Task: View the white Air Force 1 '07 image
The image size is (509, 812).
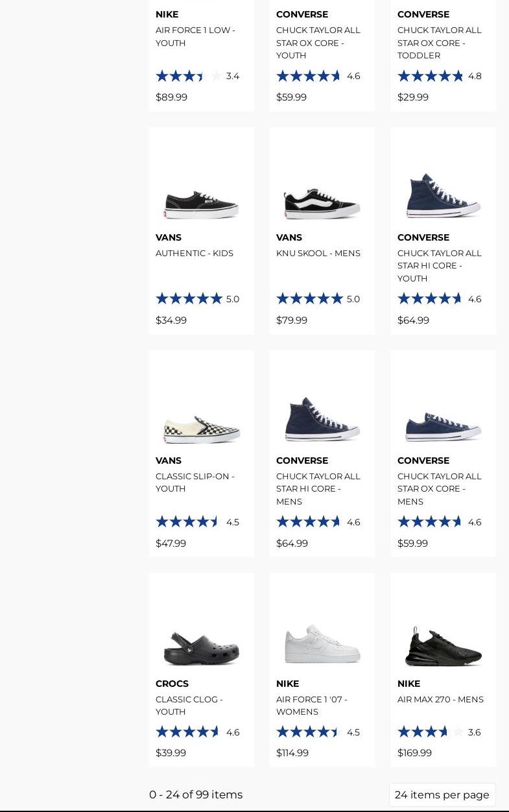Action: (322, 643)
